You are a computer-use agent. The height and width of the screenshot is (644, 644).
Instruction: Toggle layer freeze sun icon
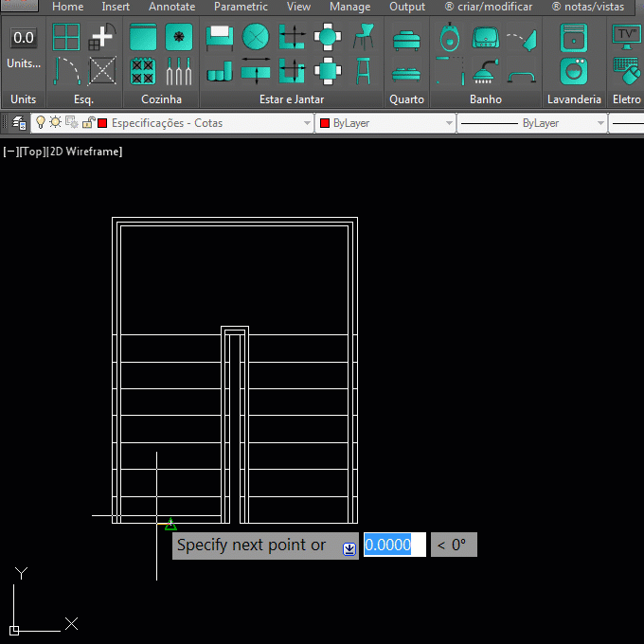point(55,123)
